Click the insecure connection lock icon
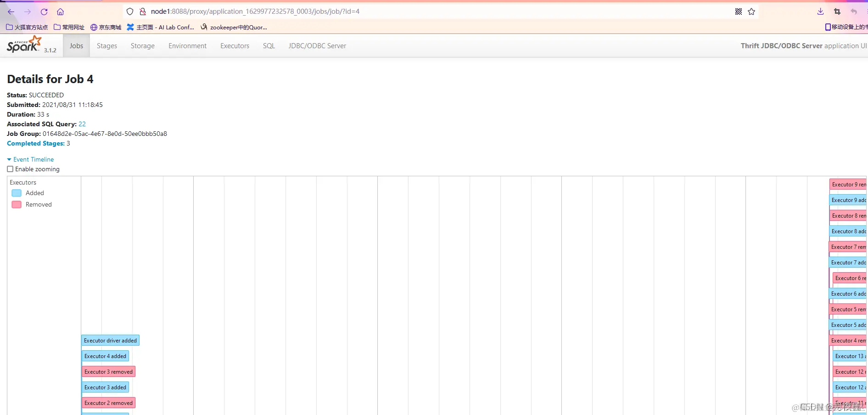 coord(143,11)
